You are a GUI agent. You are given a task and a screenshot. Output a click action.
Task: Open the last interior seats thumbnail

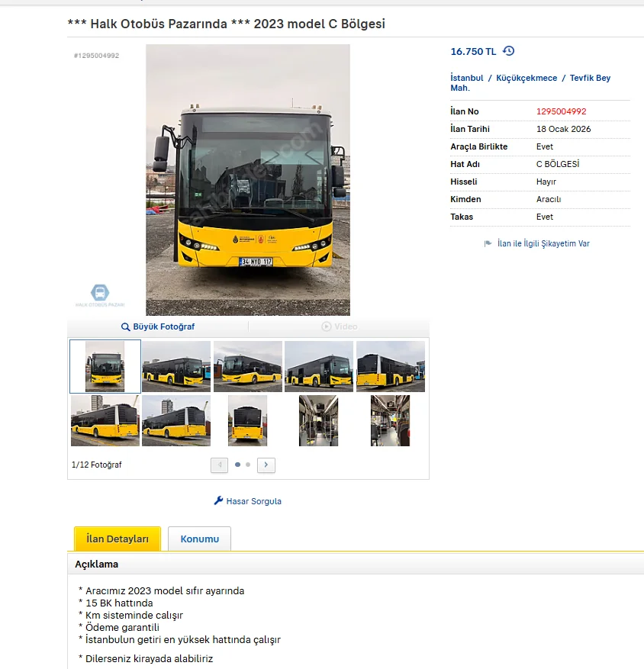390,420
